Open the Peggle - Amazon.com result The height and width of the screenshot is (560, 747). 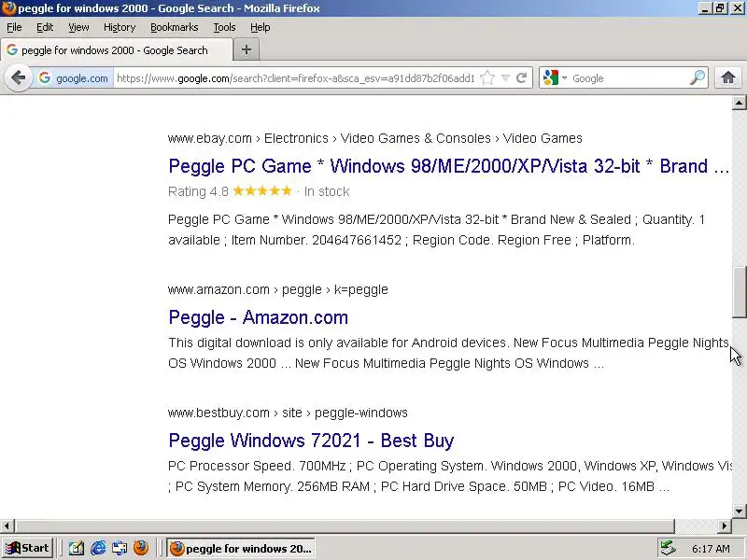pos(259,317)
